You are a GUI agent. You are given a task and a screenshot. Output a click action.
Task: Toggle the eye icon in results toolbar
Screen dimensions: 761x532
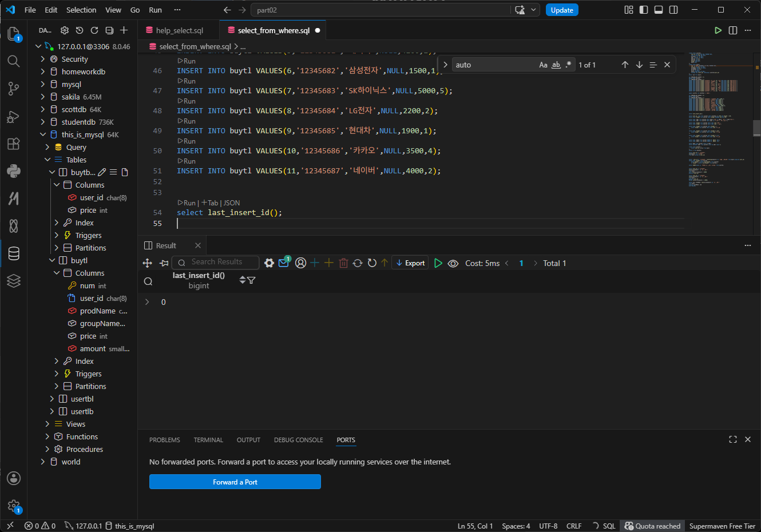453,263
